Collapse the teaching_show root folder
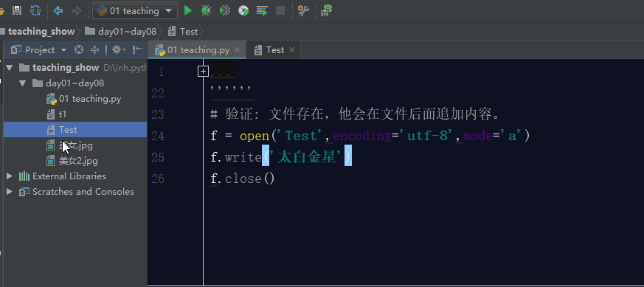Image resolution: width=644 pixels, height=287 pixels. coord(10,68)
